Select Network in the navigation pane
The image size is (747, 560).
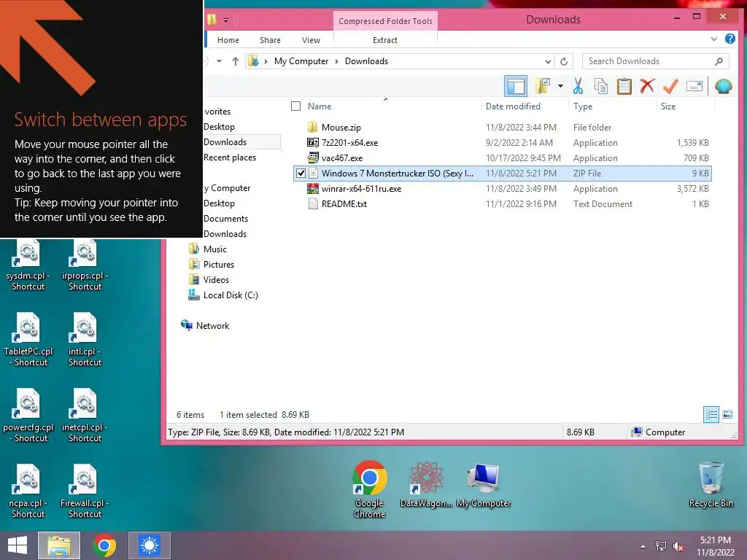point(205,326)
